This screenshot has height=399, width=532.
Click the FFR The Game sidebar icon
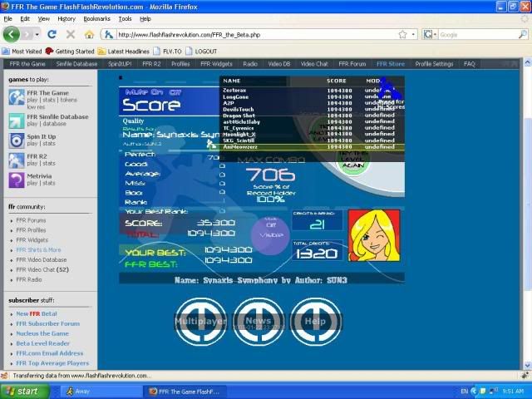pyautogui.click(x=17, y=97)
